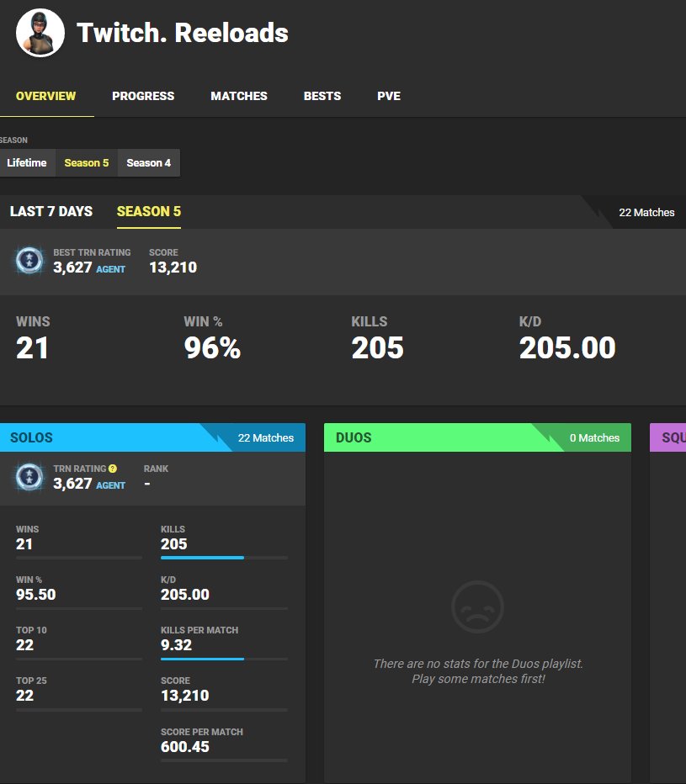Screen dimensions: 686x784
Task: Click the overall Wins value 21
Action: (33, 348)
